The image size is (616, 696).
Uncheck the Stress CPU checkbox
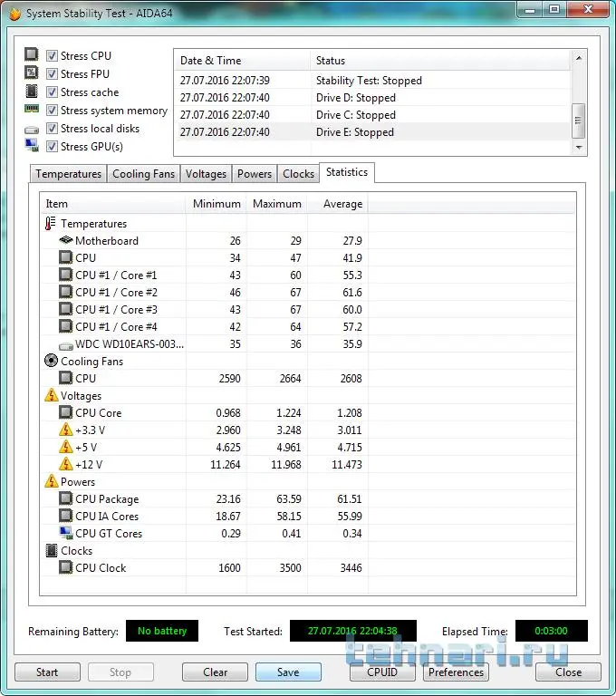point(52,55)
